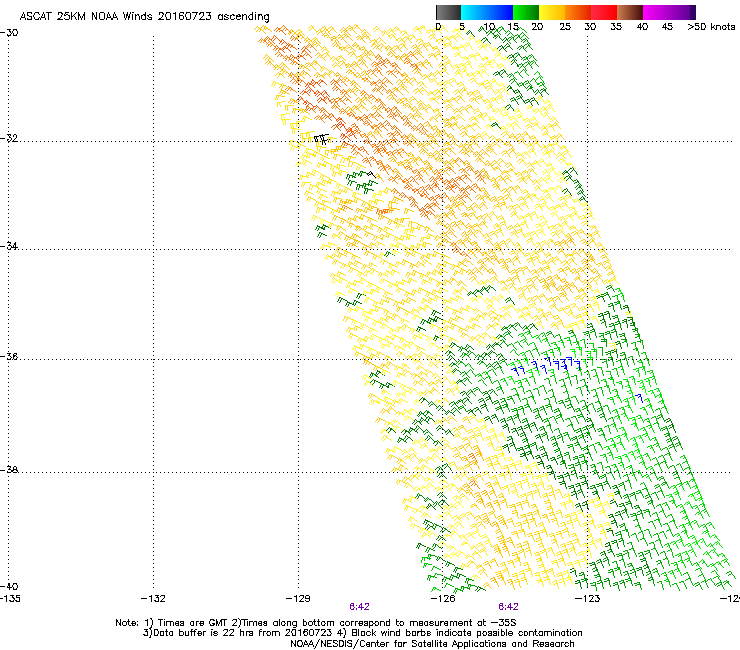Click the lone blue wind barb east of -123
Viewport: 740px width, 650px height.
point(639,398)
